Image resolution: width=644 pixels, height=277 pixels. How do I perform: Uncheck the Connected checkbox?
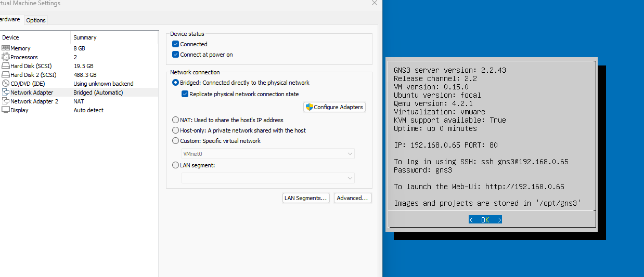click(176, 44)
